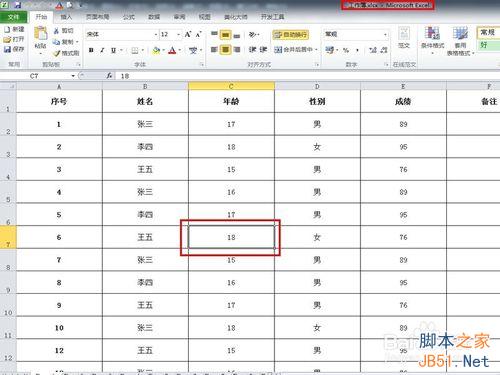
Task: Click the Align Text Right icon
Action: point(237,50)
